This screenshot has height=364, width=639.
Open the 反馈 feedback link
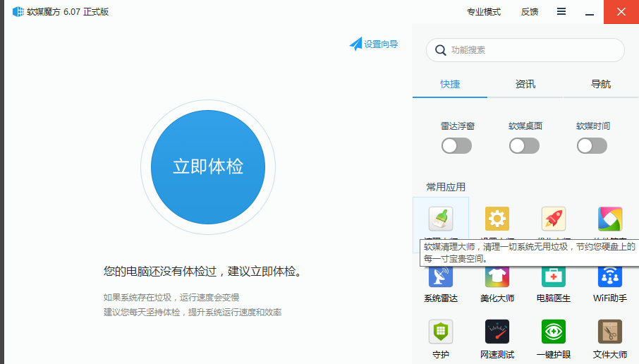[530, 12]
